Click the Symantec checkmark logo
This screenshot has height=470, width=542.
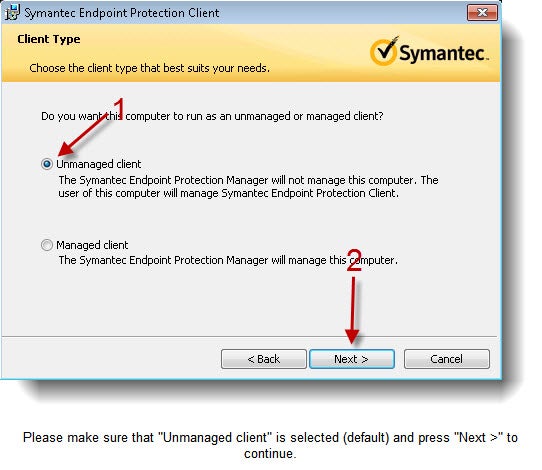click(x=384, y=51)
